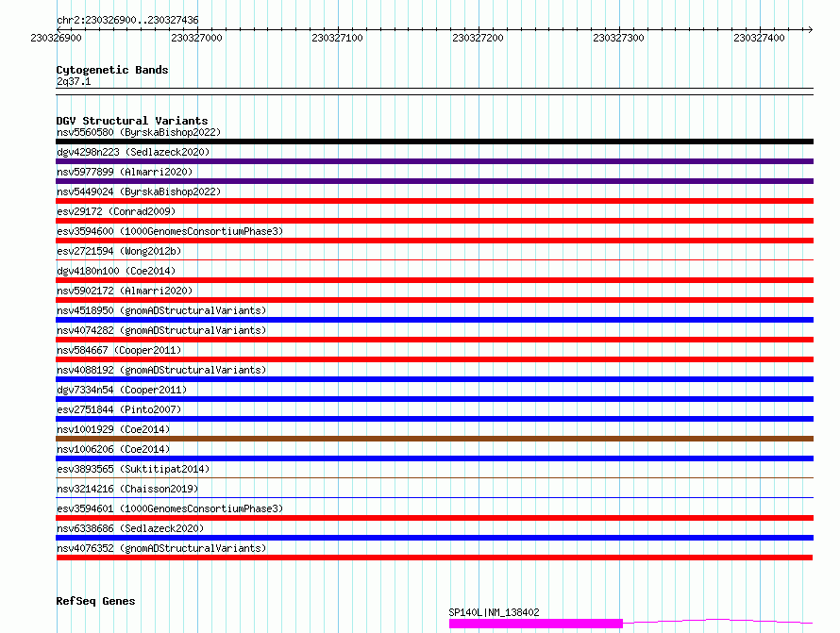This screenshot has height=633, width=840.
Task: Select the black nsv5560580 variant bar
Action: (x=434, y=142)
